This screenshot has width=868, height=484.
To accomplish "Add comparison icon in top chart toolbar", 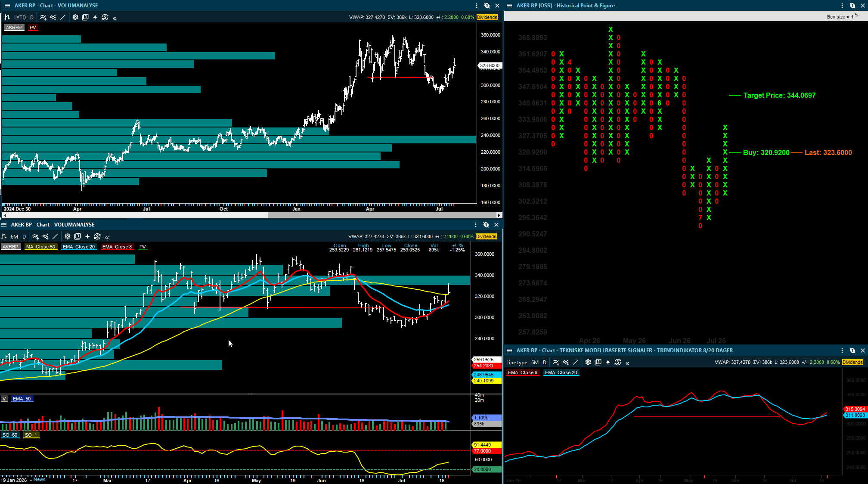I will 53,18.
